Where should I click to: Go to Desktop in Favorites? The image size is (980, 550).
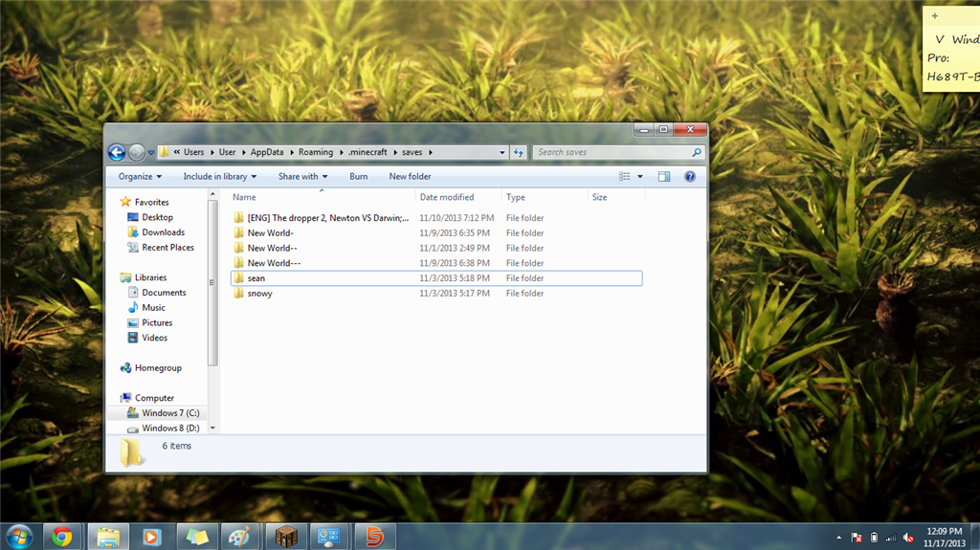click(x=157, y=217)
